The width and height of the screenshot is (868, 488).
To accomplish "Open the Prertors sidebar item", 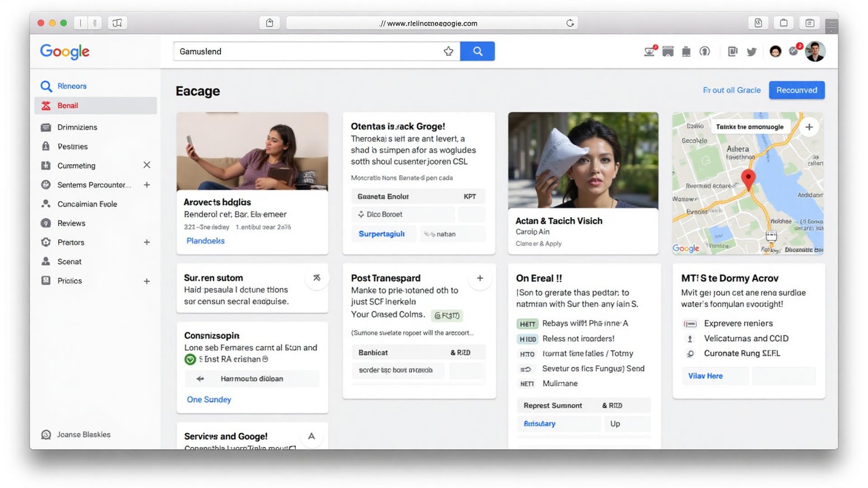I will coord(71,242).
